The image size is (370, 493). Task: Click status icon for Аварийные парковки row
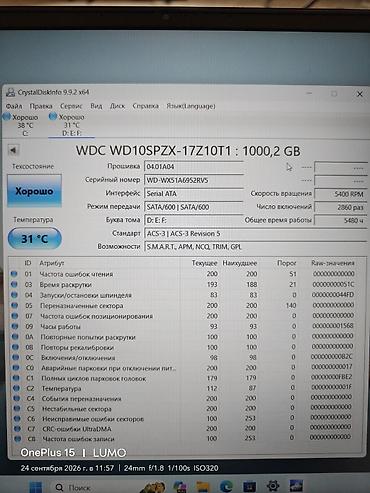point(16,368)
